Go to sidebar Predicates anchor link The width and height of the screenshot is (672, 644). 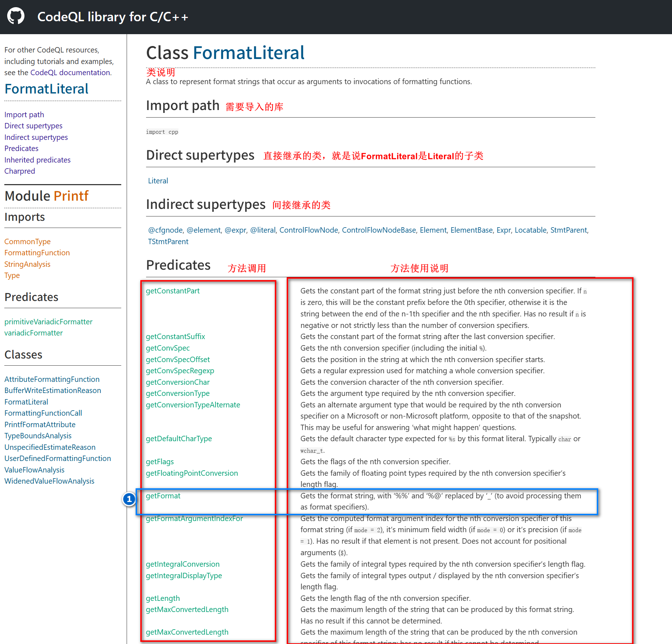click(x=21, y=149)
